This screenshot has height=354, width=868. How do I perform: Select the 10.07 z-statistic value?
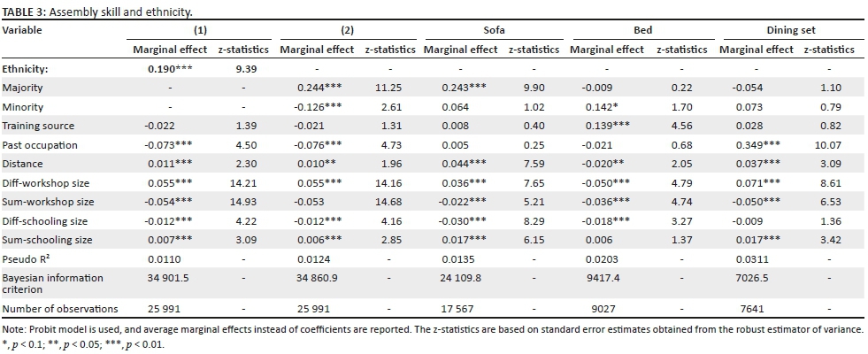(x=829, y=144)
